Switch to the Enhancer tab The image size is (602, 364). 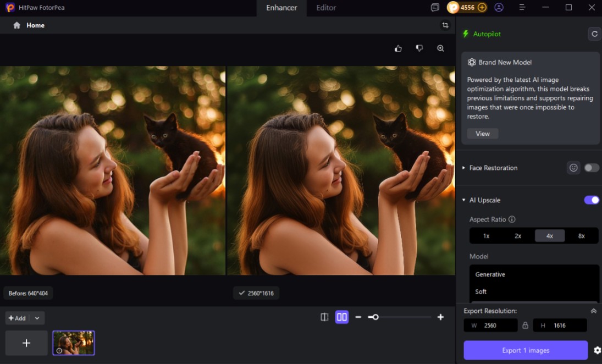tap(281, 8)
